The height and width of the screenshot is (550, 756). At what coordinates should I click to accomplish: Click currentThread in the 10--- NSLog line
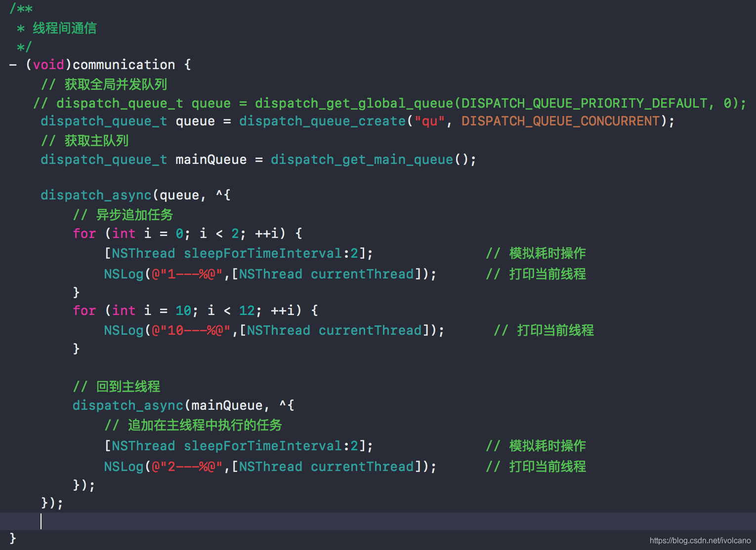tap(370, 330)
